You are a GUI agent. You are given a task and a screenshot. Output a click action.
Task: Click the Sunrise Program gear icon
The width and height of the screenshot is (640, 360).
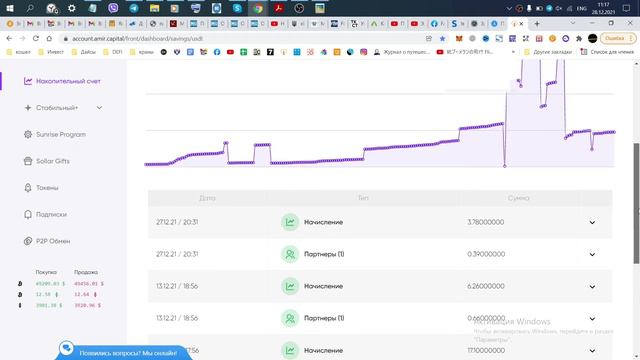tap(28, 134)
